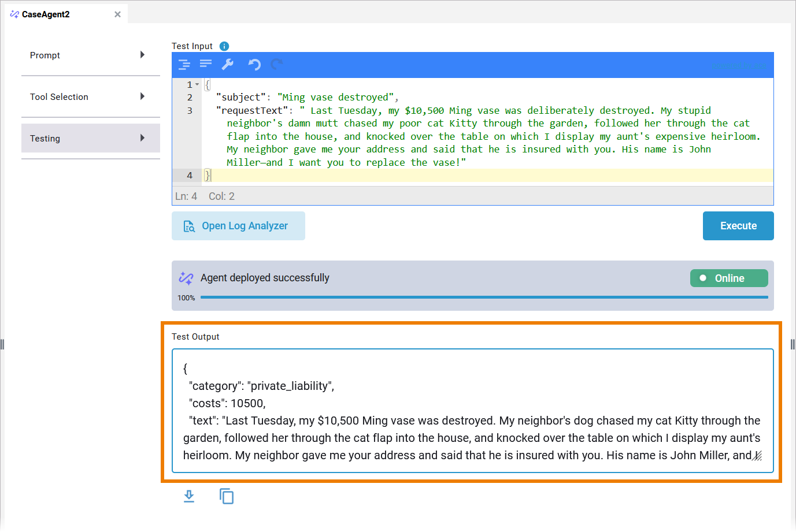Expand the Tool Selection section arrow
Screen dimensions: 796x532
coord(142,96)
